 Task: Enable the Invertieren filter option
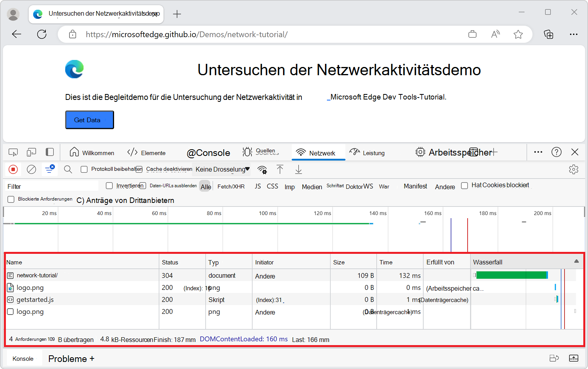click(x=109, y=185)
